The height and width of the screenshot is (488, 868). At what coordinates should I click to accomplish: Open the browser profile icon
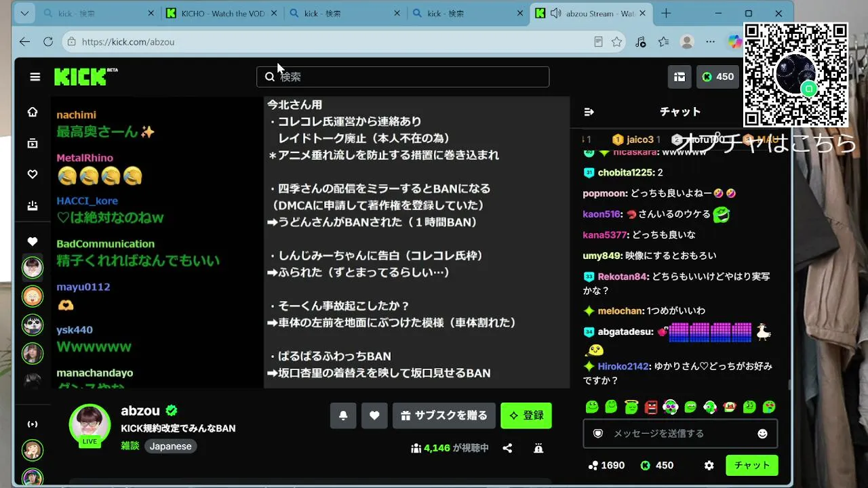point(687,42)
